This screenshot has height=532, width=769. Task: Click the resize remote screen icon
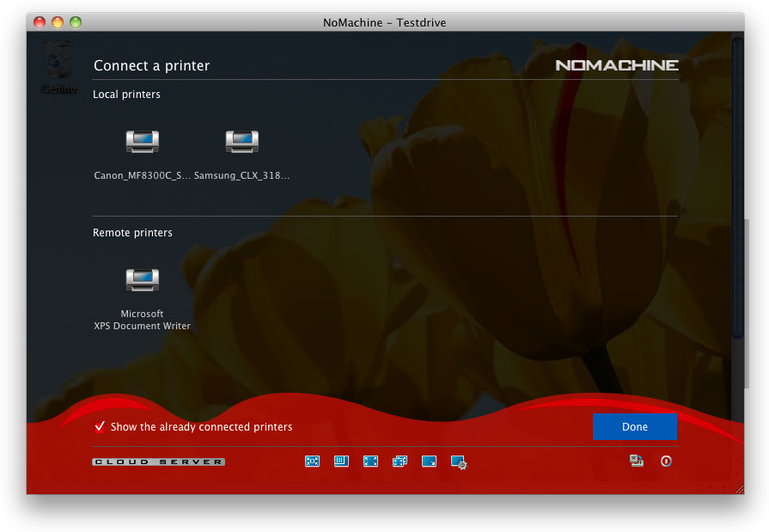pyautogui.click(x=429, y=462)
